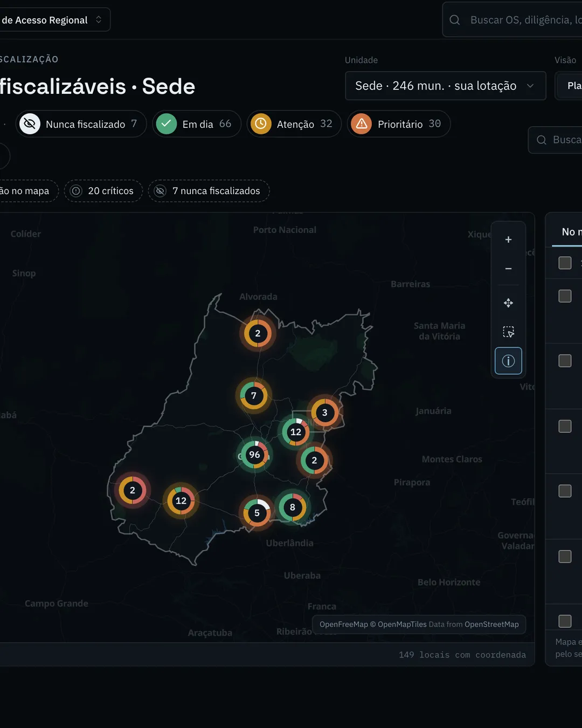Tick the header select-all checkbox in list

click(565, 263)
